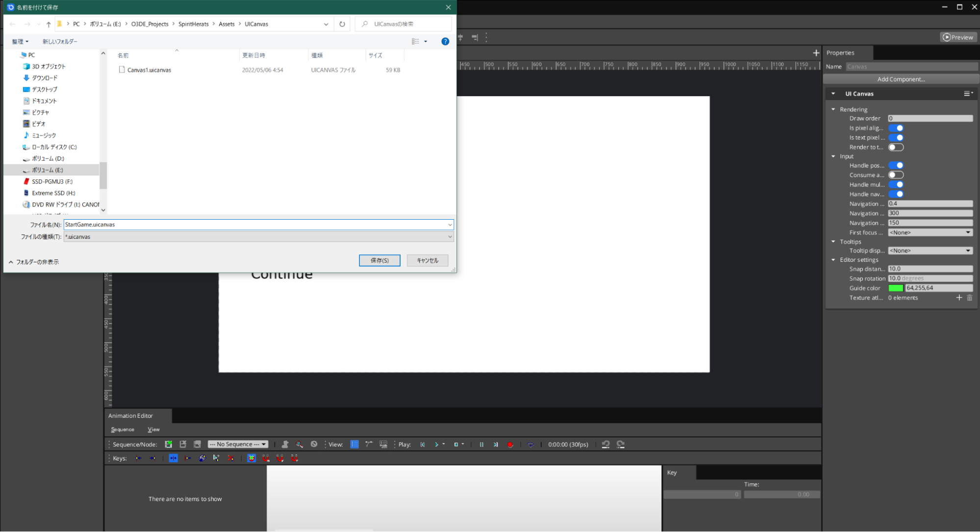Toggle Is pixel aligned switch
Image resolution: width=980 pixels, height=532 pixels.
[896, 128]
